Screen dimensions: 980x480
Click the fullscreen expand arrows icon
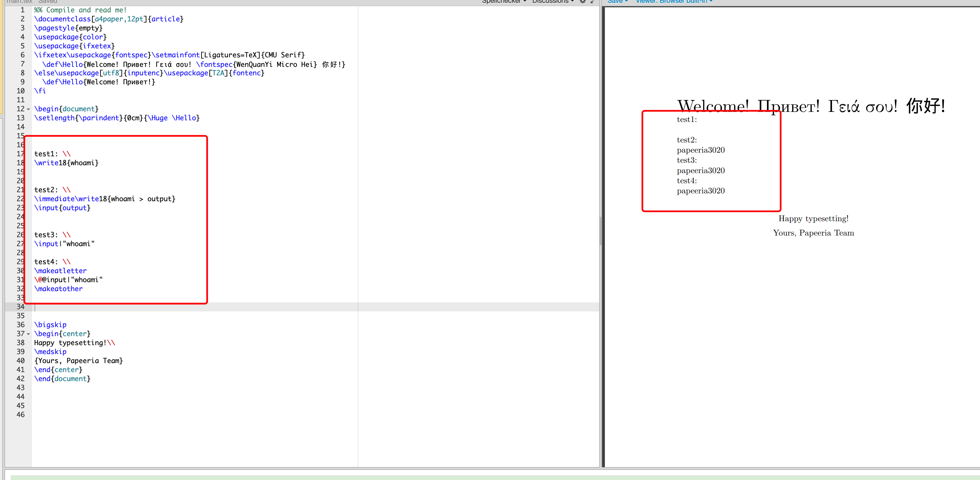click(x=592, y=1)
